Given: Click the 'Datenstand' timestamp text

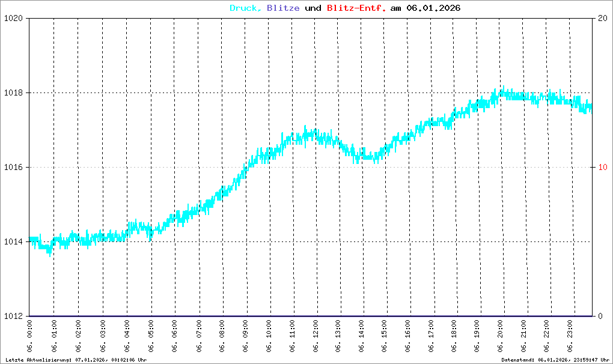Looking at the screenshot, I should 555,360.
